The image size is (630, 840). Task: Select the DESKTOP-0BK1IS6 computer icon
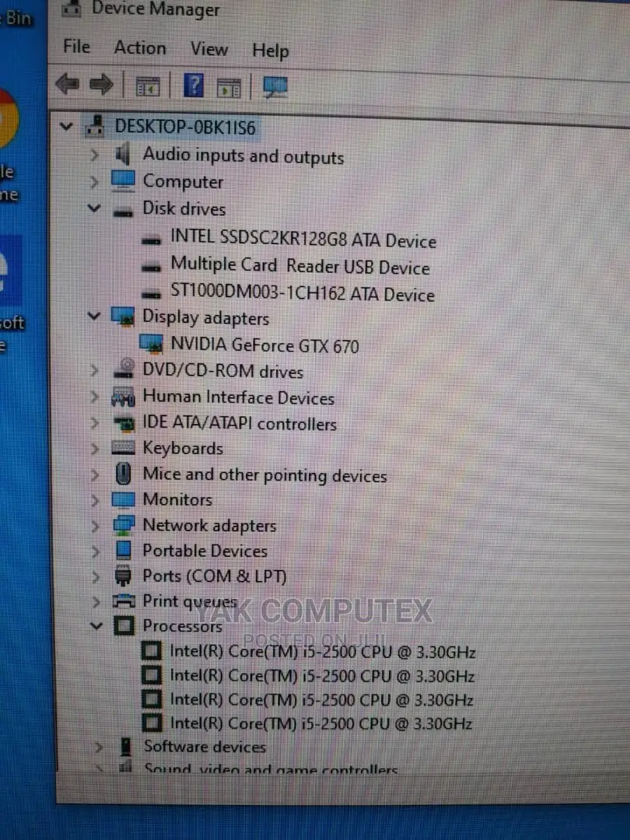click(x=96, y=125)
